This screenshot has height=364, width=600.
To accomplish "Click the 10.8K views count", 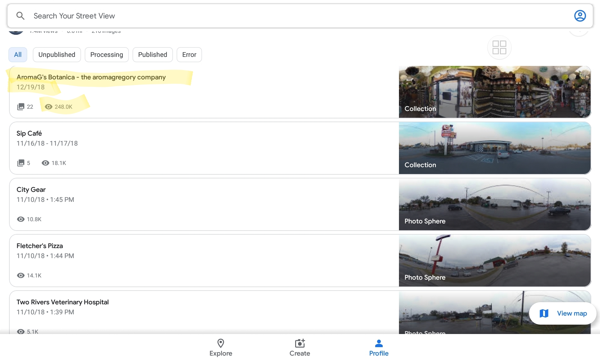I will (x=34, y=219).
